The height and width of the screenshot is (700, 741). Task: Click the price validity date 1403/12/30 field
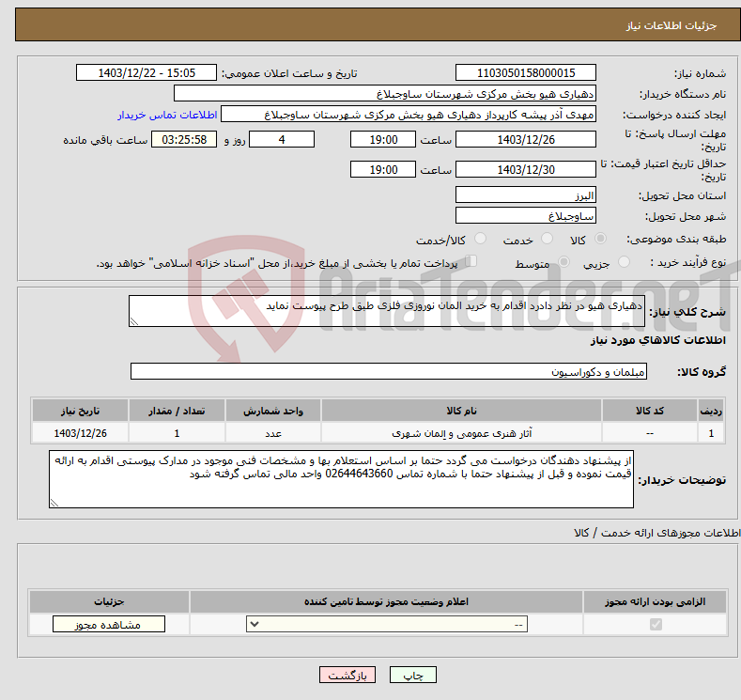click(x=526, y=169)
